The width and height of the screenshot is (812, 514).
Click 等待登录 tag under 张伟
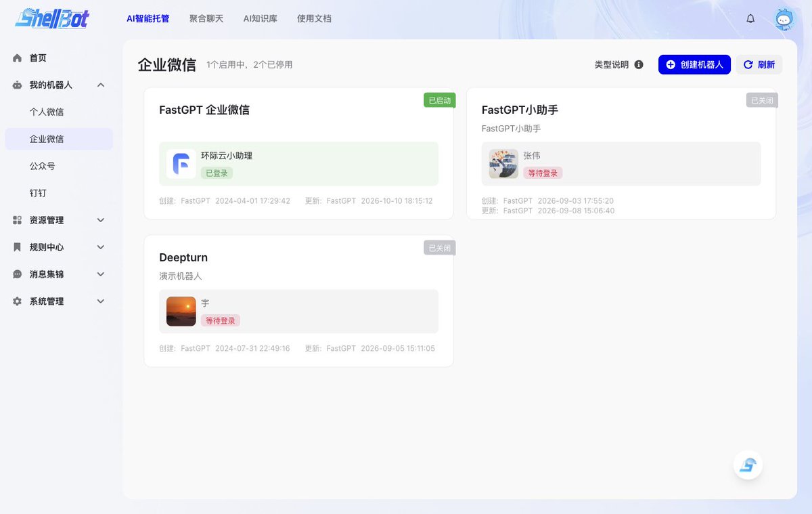coord(543,173)
